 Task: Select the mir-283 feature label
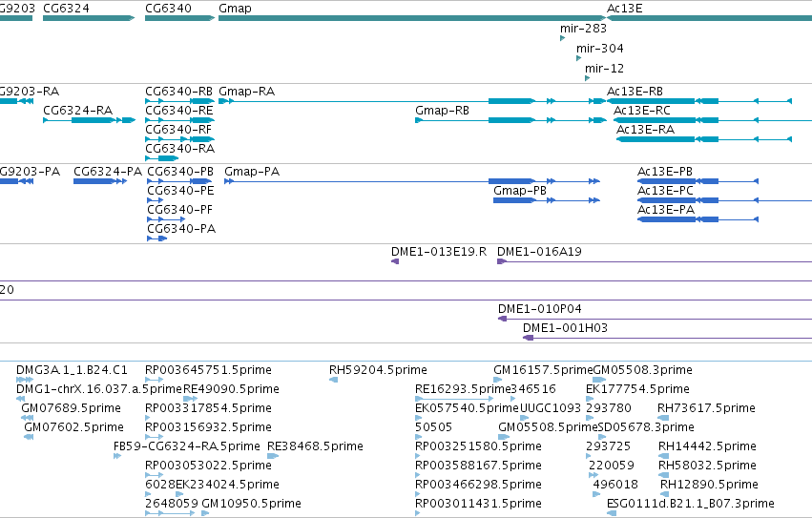(x=583, y=29)
